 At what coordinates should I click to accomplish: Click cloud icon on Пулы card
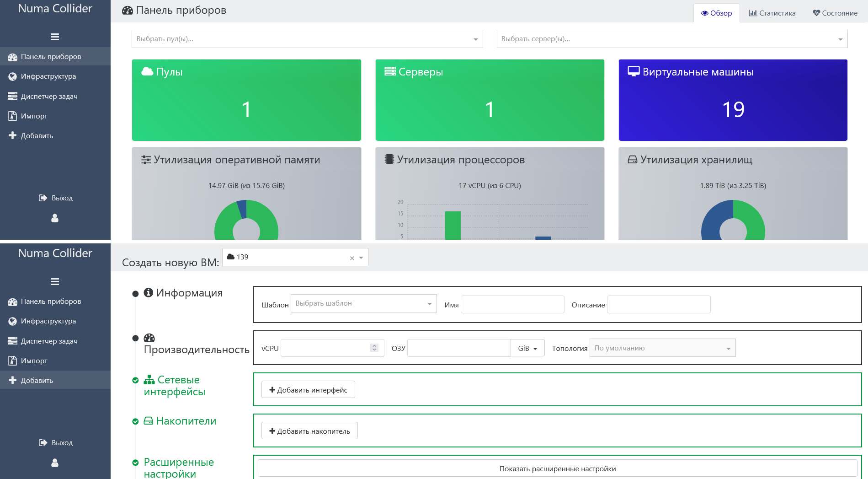(147, 71)
